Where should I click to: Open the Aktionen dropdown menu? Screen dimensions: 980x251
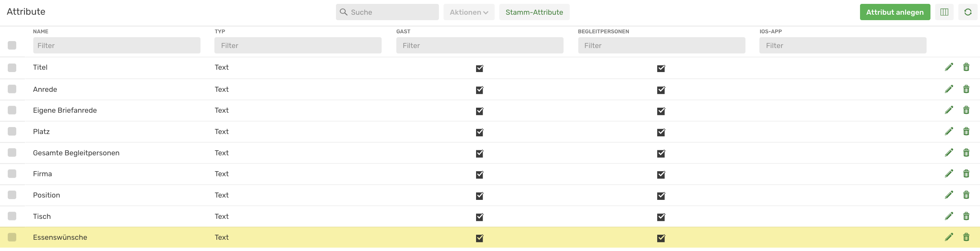pos(469,12)
